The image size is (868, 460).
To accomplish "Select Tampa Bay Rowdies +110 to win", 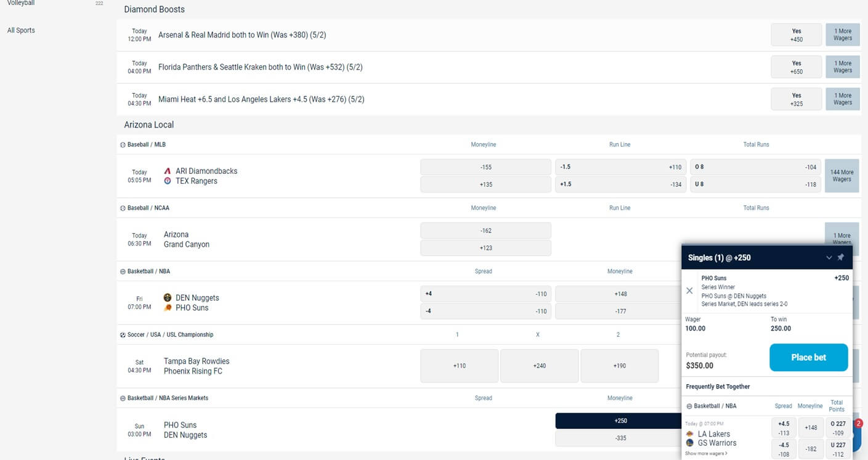I will (460, 366).
